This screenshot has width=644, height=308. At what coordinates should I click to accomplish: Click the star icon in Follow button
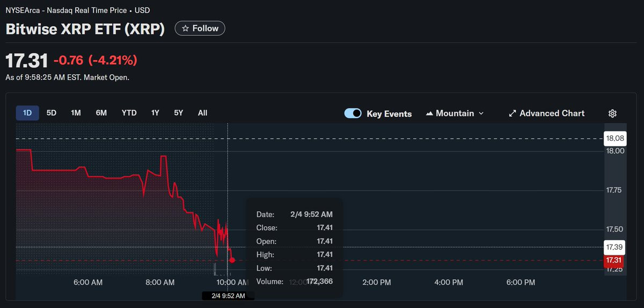click(x=185, y=28)
